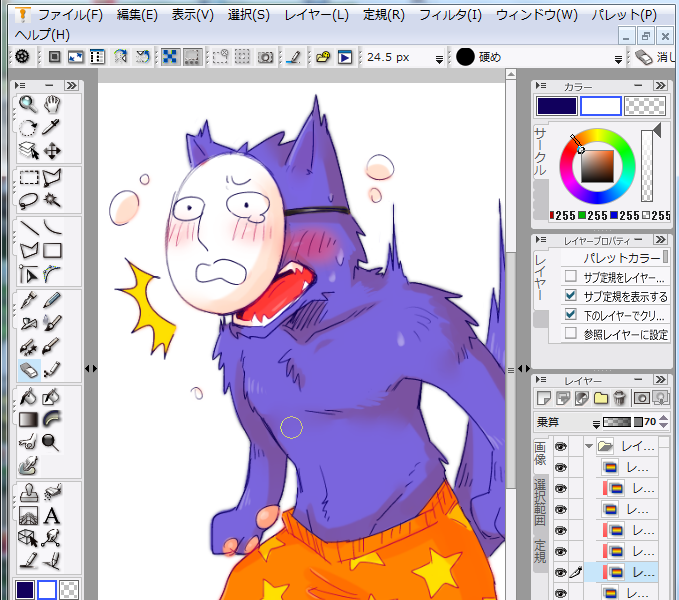
Task: Open the 乗算 blend mode dropdown
Action: coord(561,422)
